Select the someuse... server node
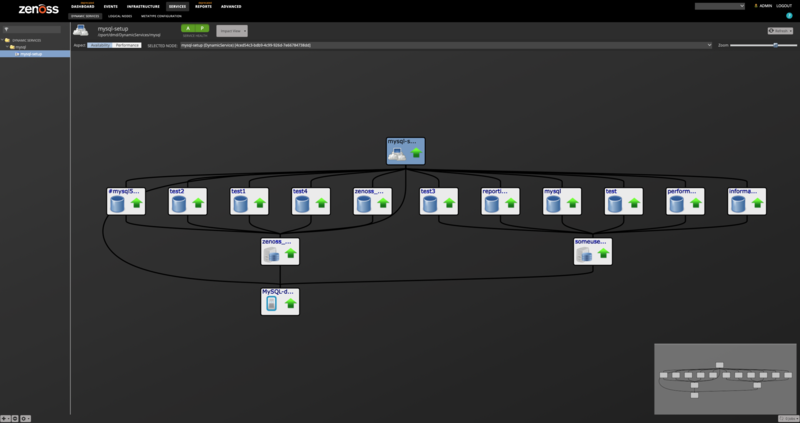 (x=593, y=252)
